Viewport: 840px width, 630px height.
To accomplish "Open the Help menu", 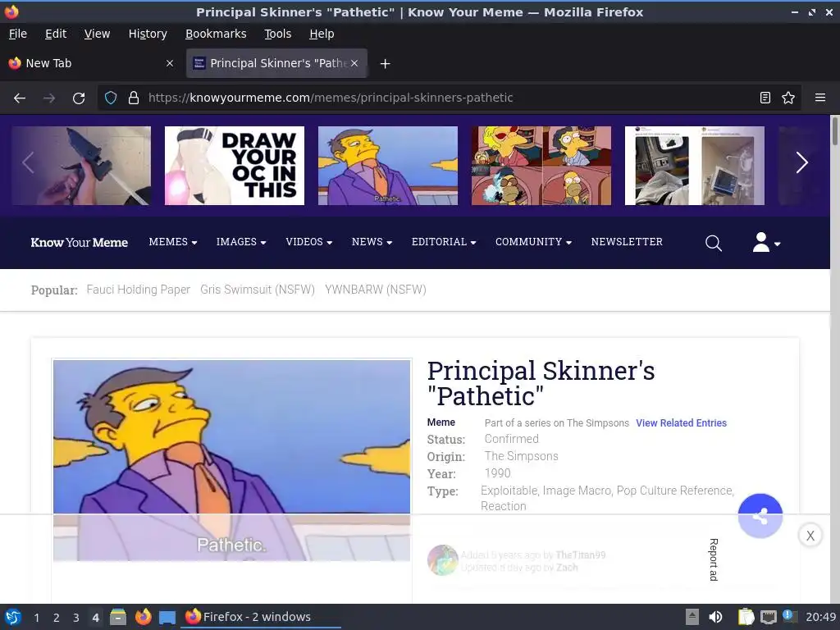I will [322, 34].
